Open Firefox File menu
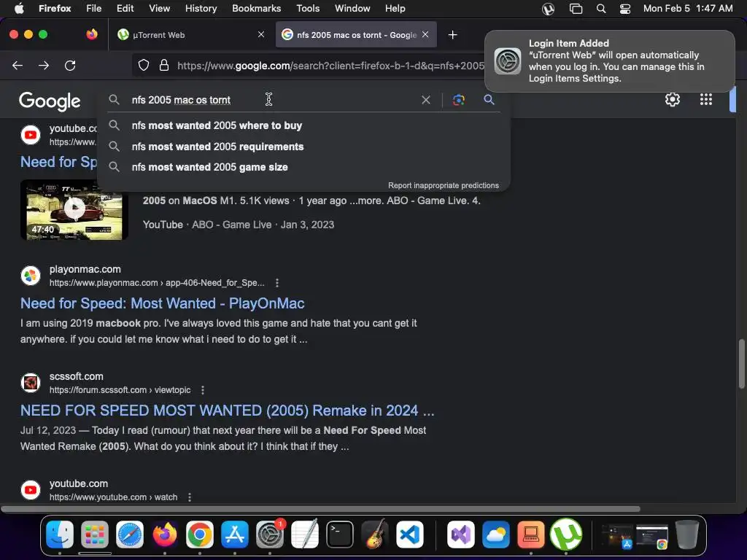The height and width of the screenshot is (560, 747). (x=94, y=9)
